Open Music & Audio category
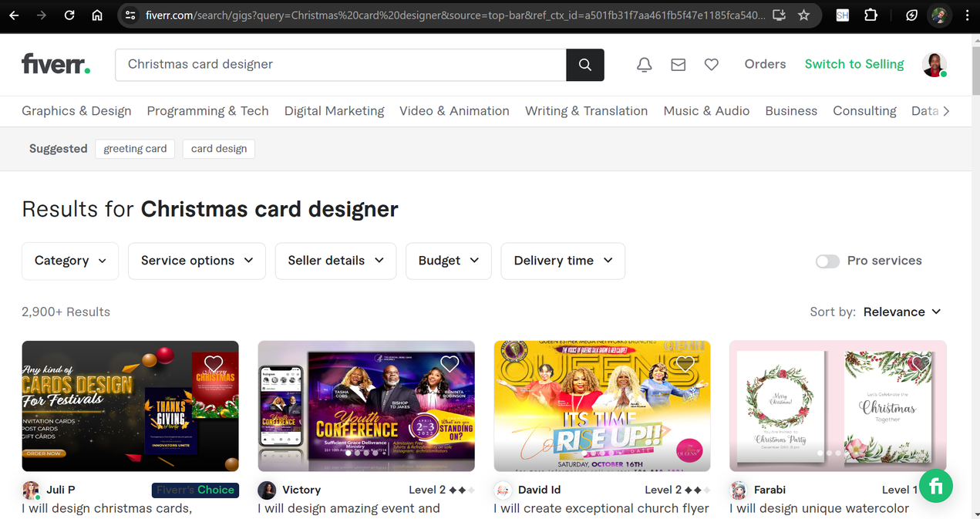The width and height of the screenshot is (980, 519). click(x=706, y=111)
